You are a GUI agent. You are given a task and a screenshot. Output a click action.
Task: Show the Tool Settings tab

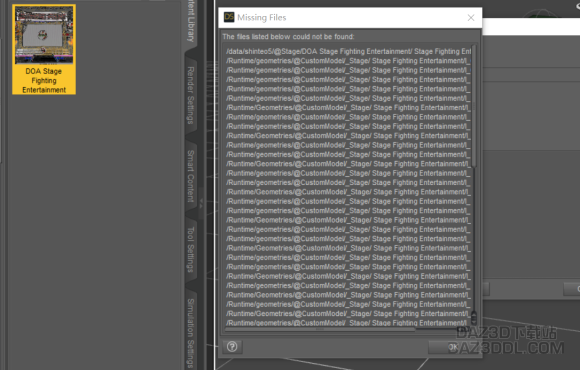pyautogui.click(x=190, y=249)
